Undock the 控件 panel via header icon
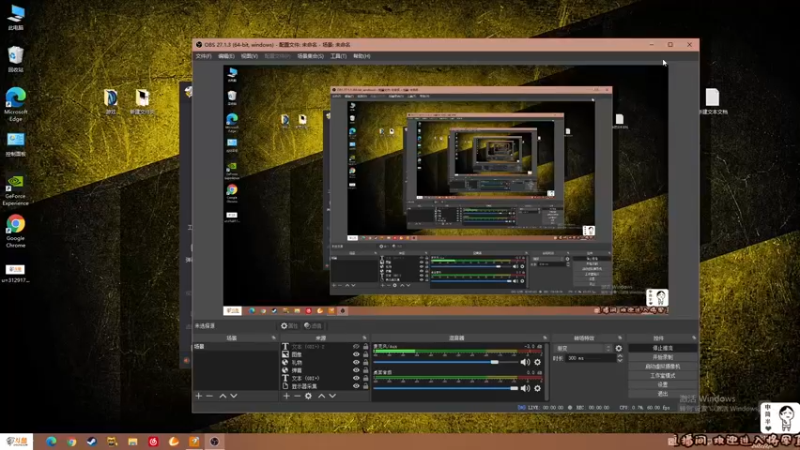The image size is (800, 450). (694, 338)
